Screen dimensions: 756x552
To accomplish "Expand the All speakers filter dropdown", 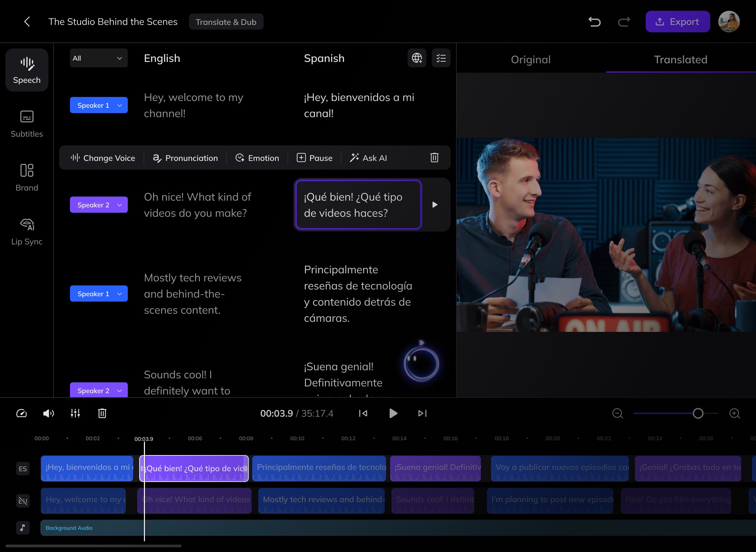I will click(99, 58).
